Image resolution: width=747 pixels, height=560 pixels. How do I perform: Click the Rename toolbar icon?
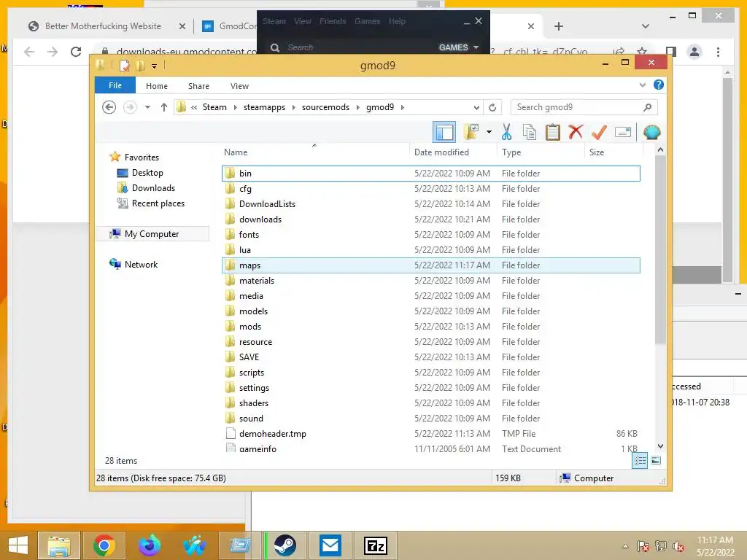coord(623,132)
